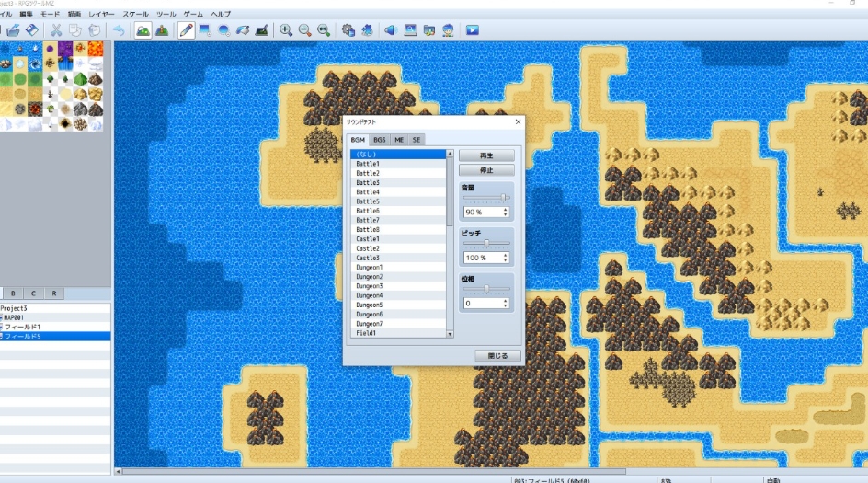The height and width of the screenshot is (483, 868).
Task: Undo the last action with the arrow icon
Action: click(119, 30)
